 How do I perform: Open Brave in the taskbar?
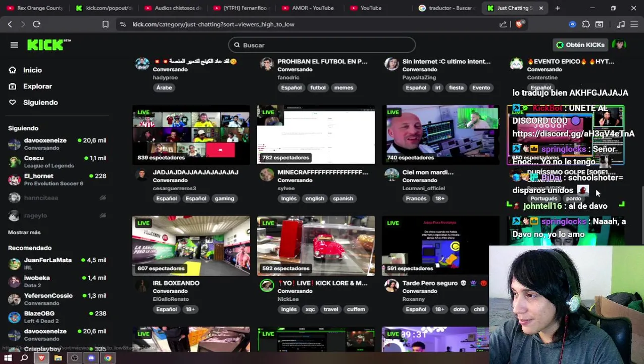41,358
